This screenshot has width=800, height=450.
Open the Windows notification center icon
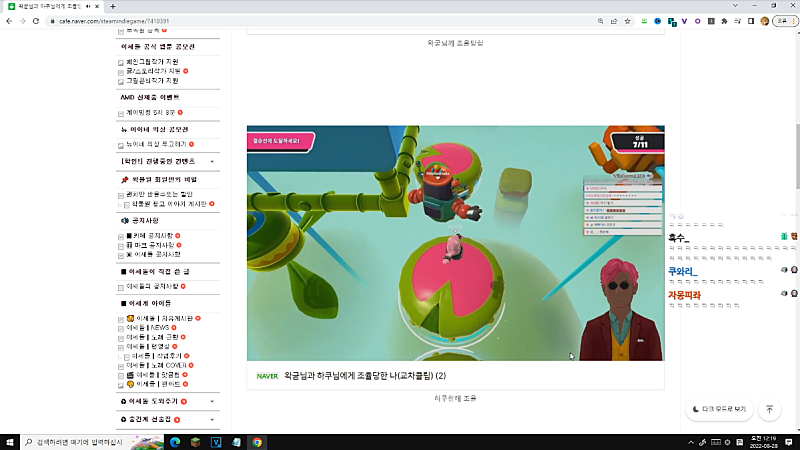coord(789,442)
